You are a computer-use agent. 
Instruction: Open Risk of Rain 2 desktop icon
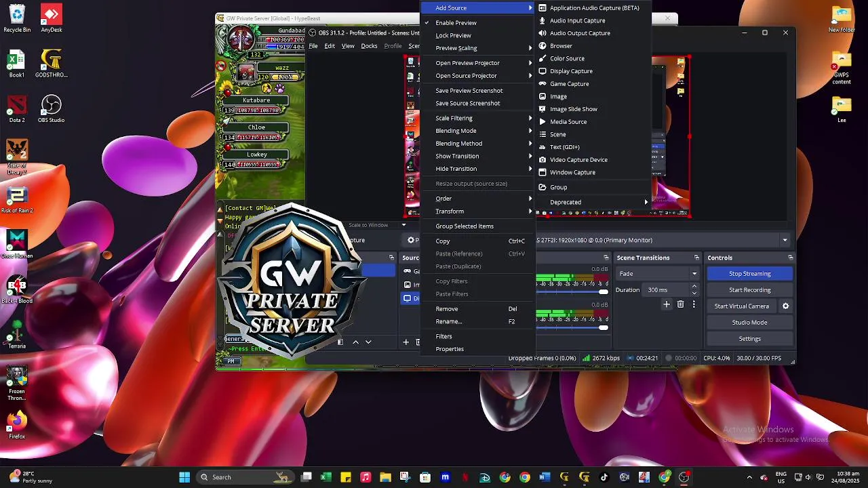pos(16,199)
